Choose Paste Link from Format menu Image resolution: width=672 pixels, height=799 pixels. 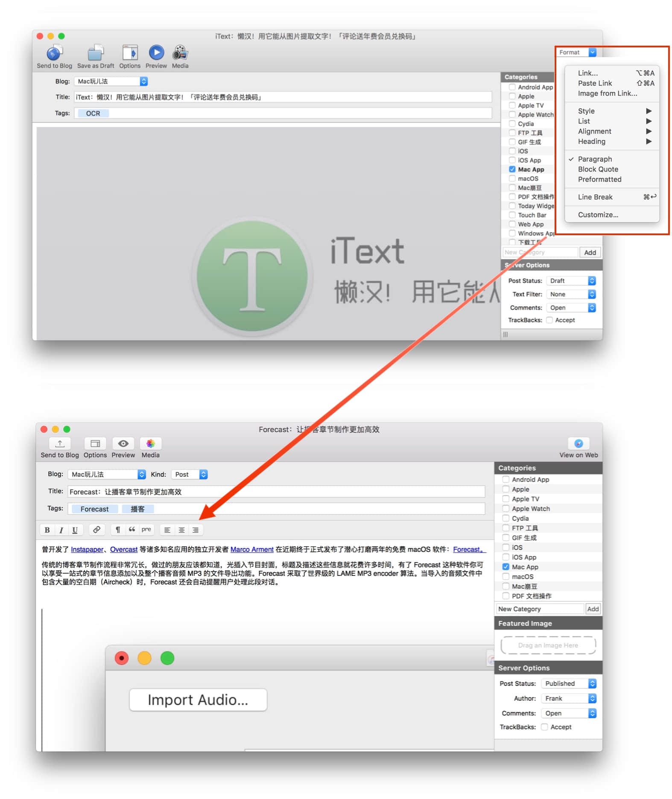(x=612, y=83)
